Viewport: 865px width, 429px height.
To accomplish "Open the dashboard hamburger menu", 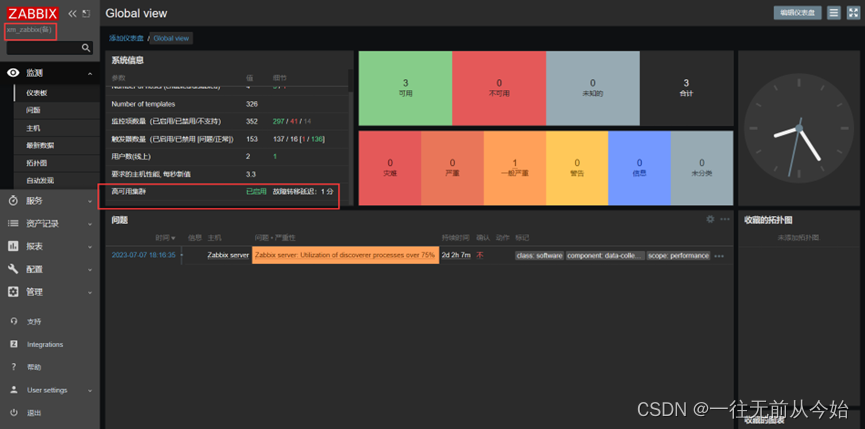I will pos(834,13).
